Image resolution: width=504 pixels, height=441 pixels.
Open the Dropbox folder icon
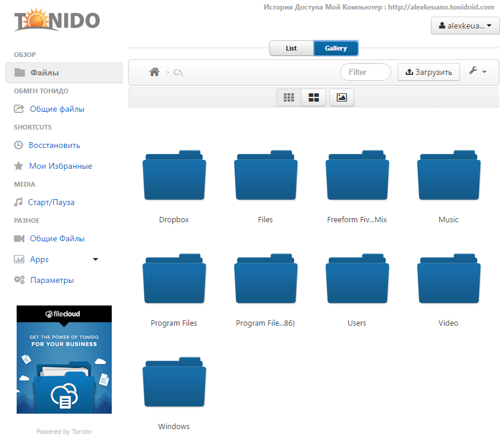[174, 178]
